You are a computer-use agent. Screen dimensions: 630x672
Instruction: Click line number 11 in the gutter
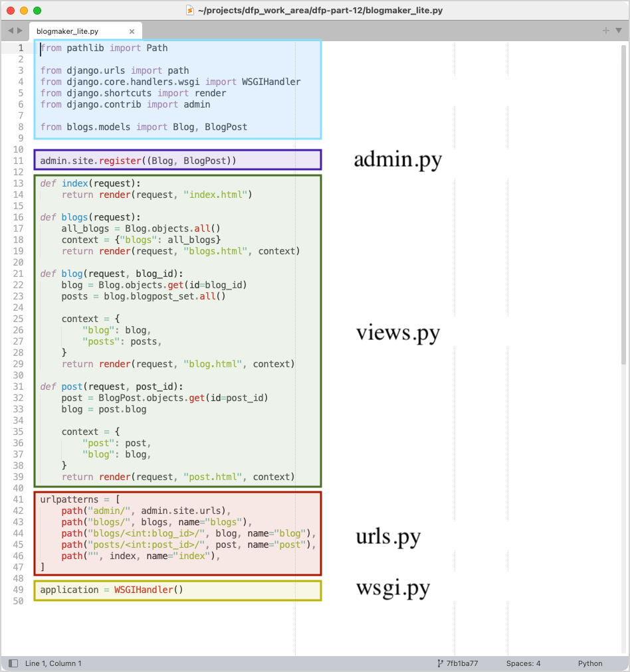click(x=18, y=161)
